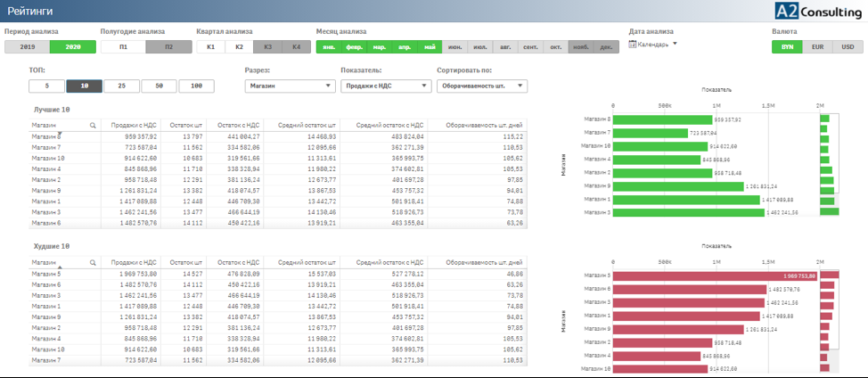Image resolution: width=868 pixels, height=378 pixels.
Task: Click the calendar icon under Дата анализа
Action: coord(632,45)
